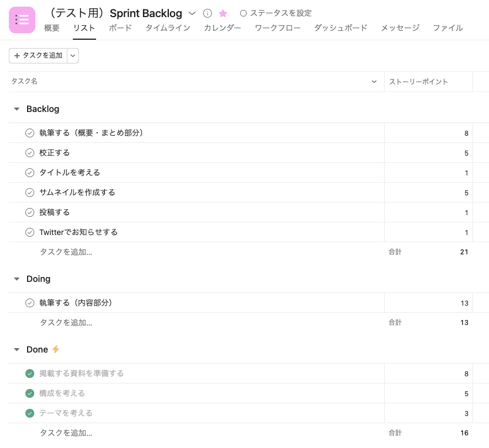Switch to the ボード tab
The height and width of the screenshot is (448, 489).
click(x=120, y=28)
